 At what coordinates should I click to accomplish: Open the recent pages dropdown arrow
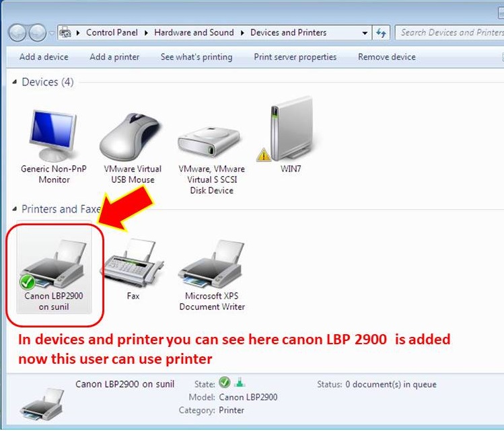click(51, 33)
